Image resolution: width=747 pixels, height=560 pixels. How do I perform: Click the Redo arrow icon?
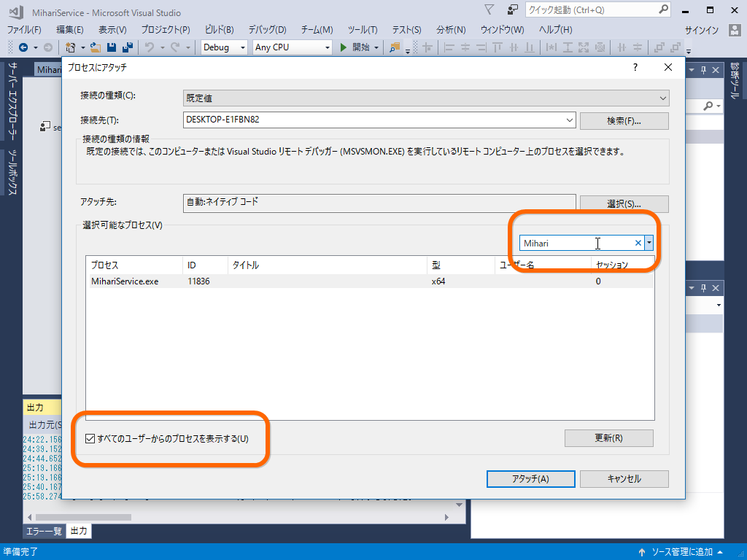pyautogui.click(x=175, y=47)
